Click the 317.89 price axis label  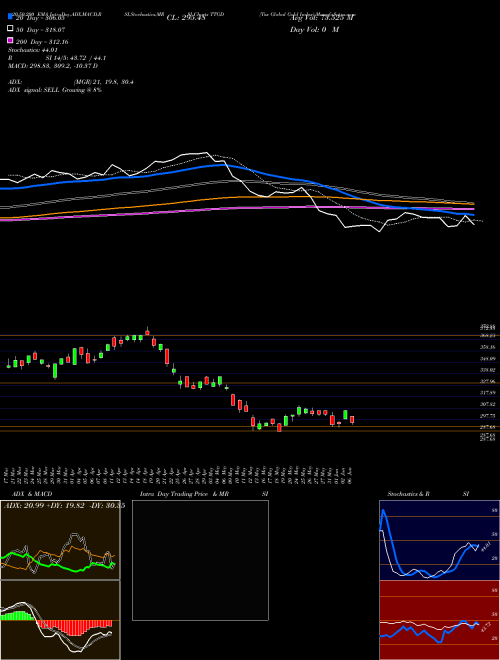tap(487, 393)
